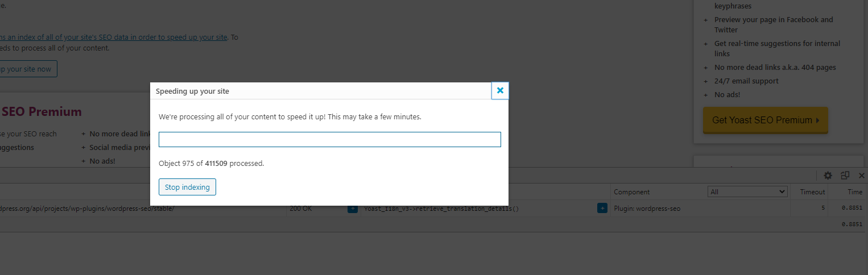
Task: Click the '24/7 email support' list item
Action: [x=746, y=81]
